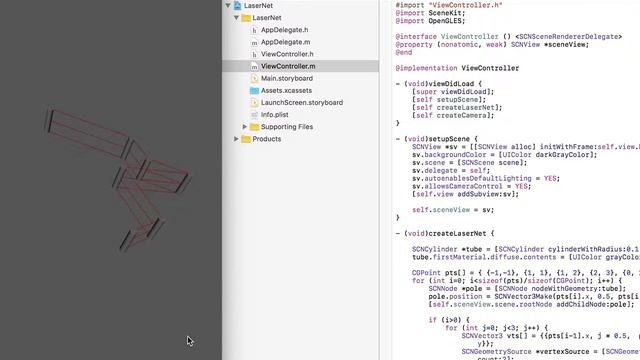Image resolution: width=640 pixels, height=360 pixels.
Task: Open Assets.xcassets in the navigator
Action: [x=286, y=90]
